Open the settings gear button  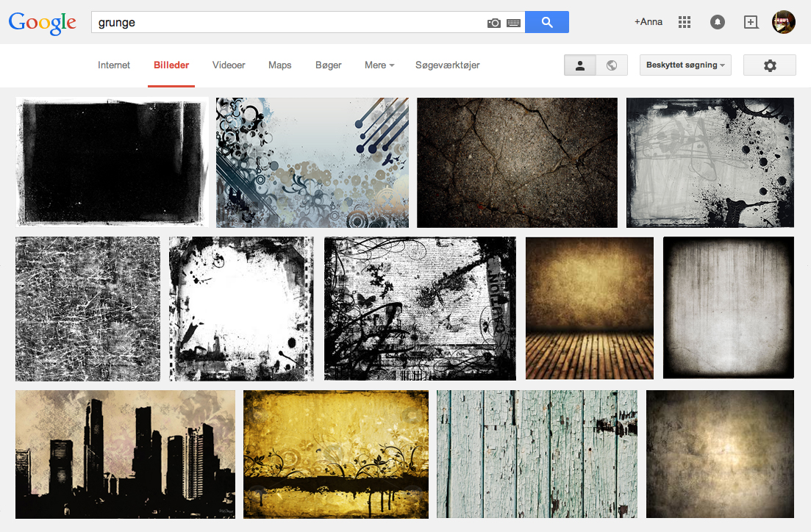point(770,65)
